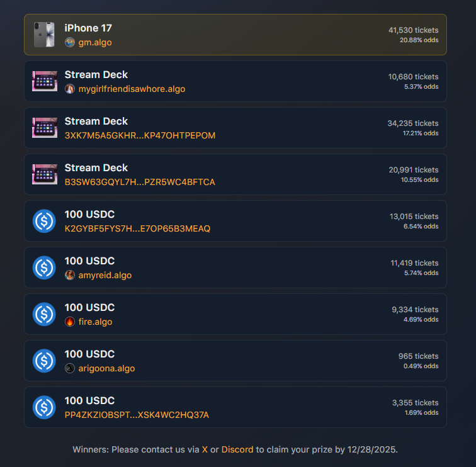
Task: Click the 5.74% odds text
Action: coord(421,273)
